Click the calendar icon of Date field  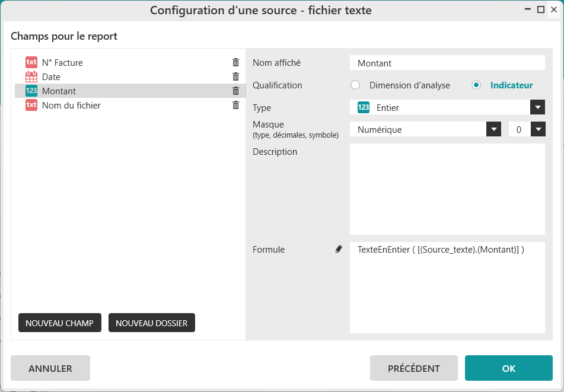pyautogui.click(x=31, y=77)
